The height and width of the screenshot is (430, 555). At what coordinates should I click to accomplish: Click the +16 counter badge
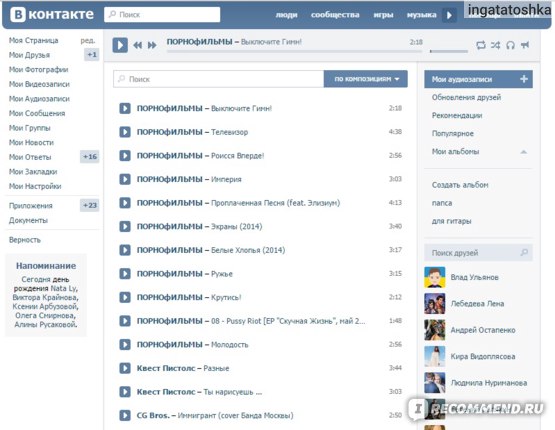[90, 156]
